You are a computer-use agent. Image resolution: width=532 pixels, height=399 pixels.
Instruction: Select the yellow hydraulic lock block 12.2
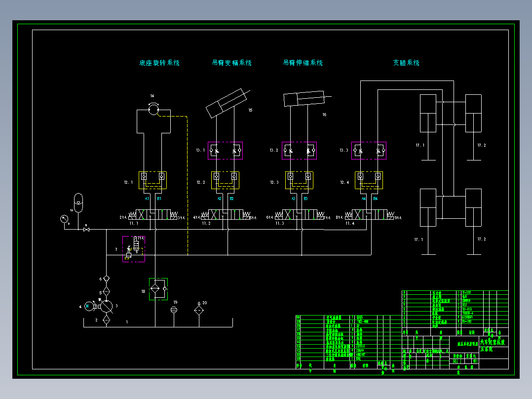[225, 180]
